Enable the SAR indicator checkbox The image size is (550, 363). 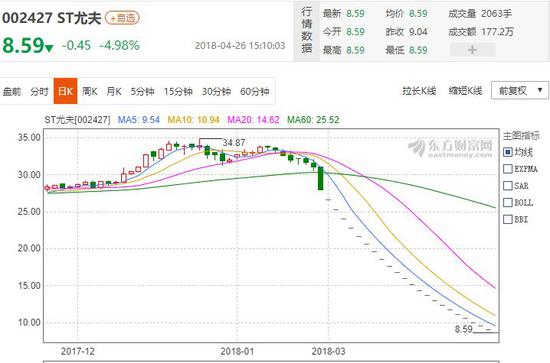click(x=508, y=186)
